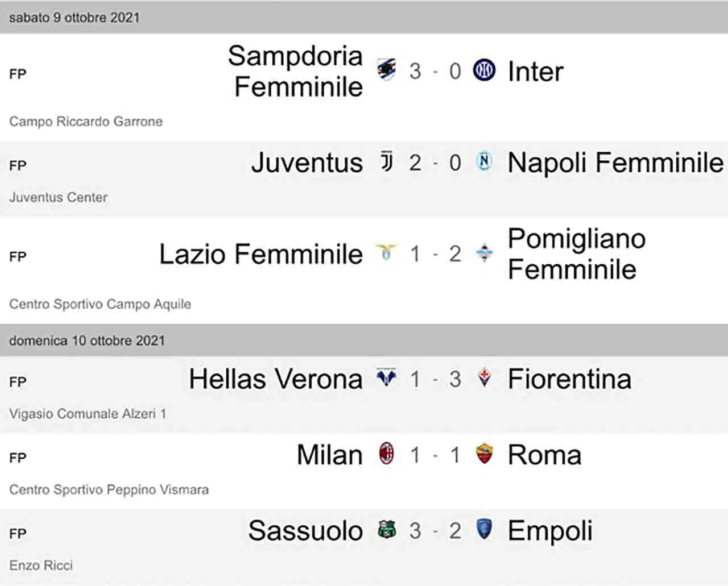
Task: Click the Lazio Femminile eagle crest
Action: click(387, 252)
